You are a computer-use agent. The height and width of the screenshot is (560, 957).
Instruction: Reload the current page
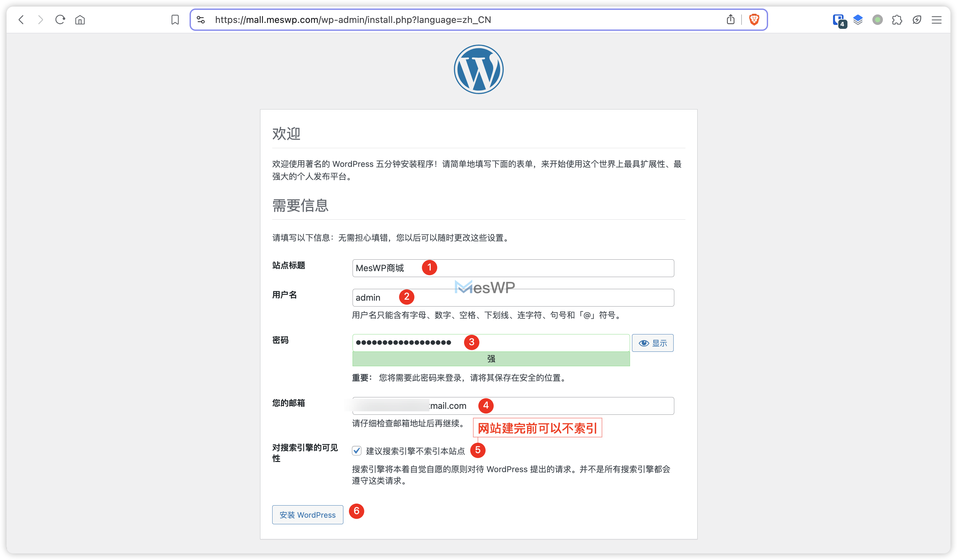coord(60,20)
